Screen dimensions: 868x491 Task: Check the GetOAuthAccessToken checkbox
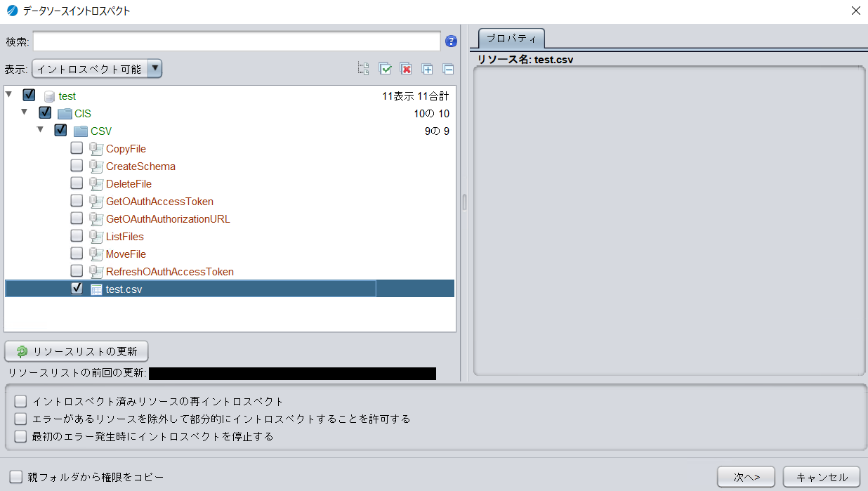[77, 201]
